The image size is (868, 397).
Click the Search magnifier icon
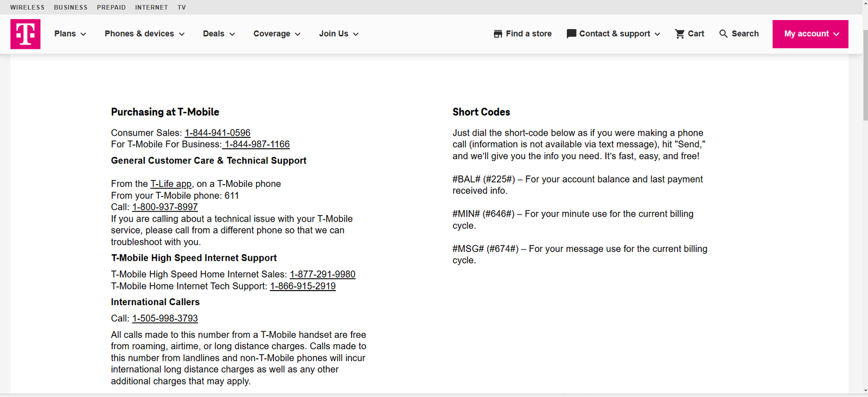tap(723, 33)
